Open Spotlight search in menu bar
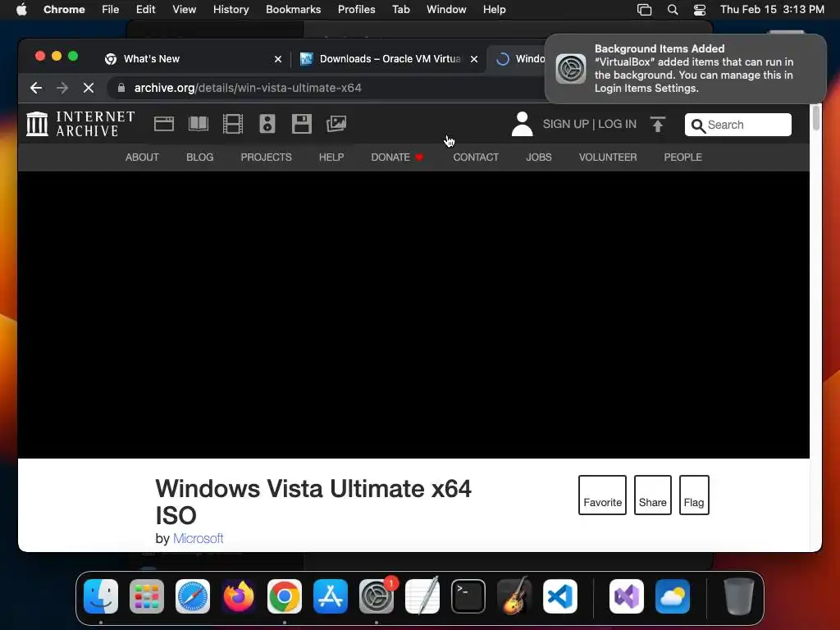 click(673, 10)
